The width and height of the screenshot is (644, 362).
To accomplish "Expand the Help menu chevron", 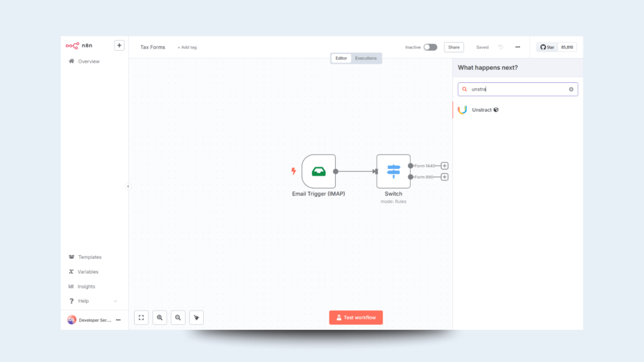I will (x=115, y=302).
